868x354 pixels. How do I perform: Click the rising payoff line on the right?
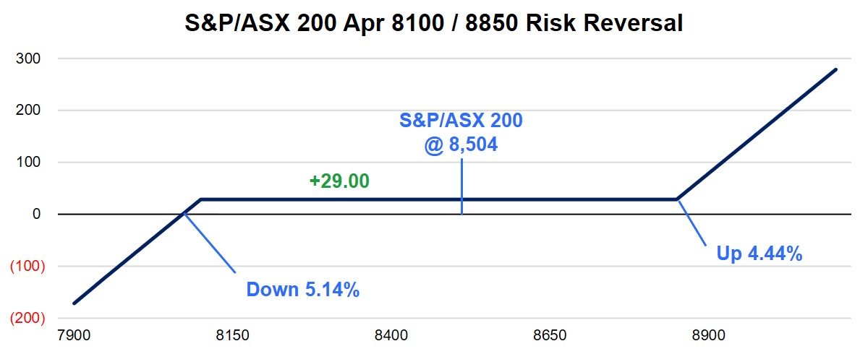pyautogui.click(x=759, y=132)
